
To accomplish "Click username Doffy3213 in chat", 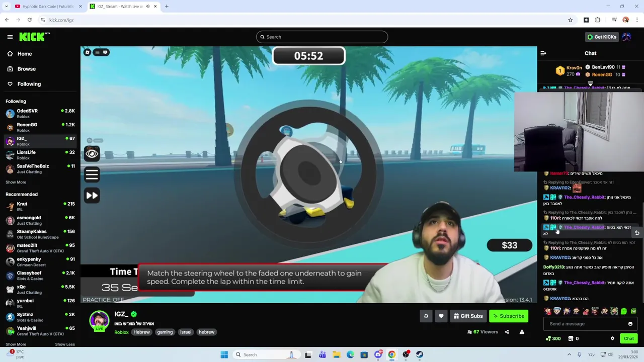I will click(553, 267).
